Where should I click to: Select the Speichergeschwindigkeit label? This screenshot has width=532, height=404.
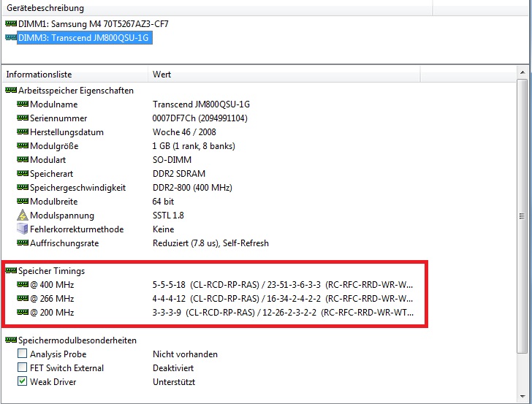point(77,188)
